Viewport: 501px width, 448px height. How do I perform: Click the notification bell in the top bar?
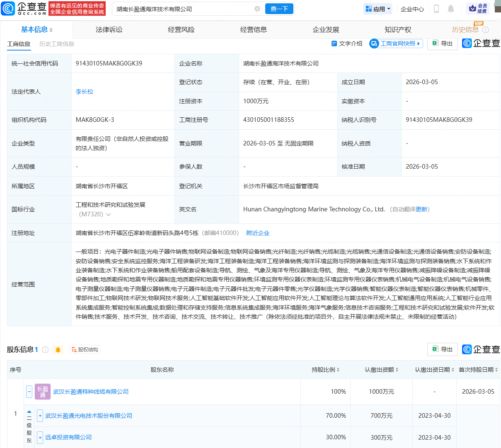451,8
